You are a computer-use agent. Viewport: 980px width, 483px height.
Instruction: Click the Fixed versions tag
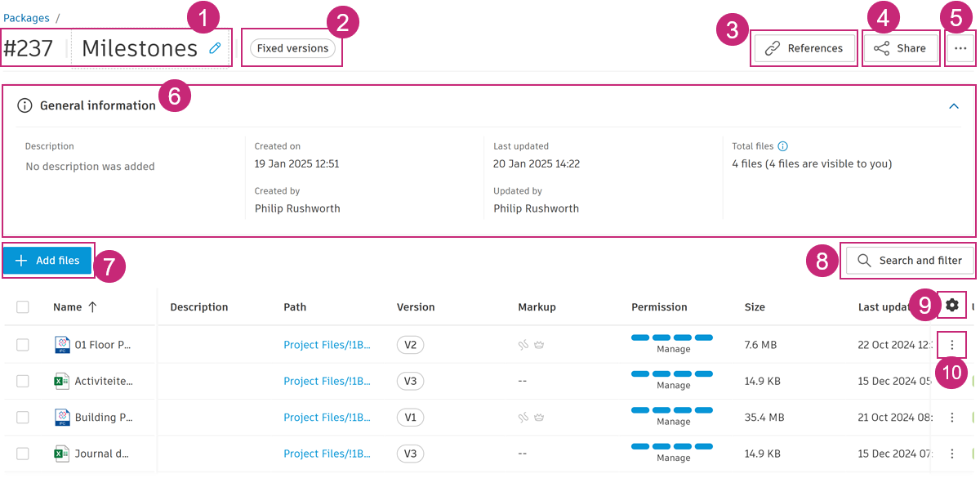tap(292, 48)
